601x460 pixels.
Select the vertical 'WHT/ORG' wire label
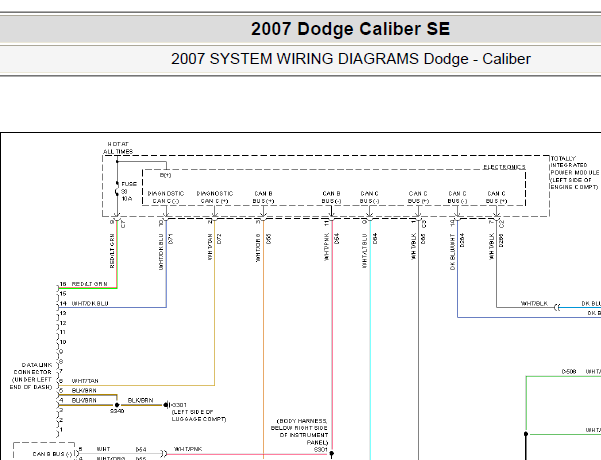click(x=258, y=248)
